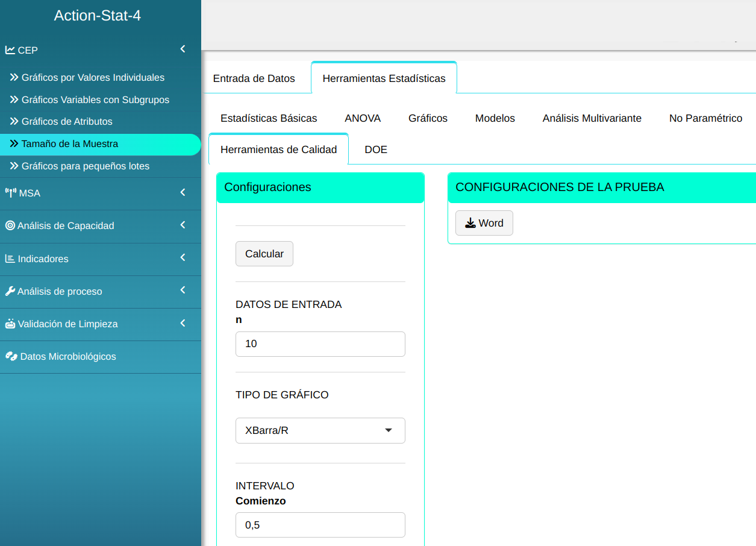Viewport: 756px width, 546px height.
Task: Select the DOE tab
Action: point(376,149)
